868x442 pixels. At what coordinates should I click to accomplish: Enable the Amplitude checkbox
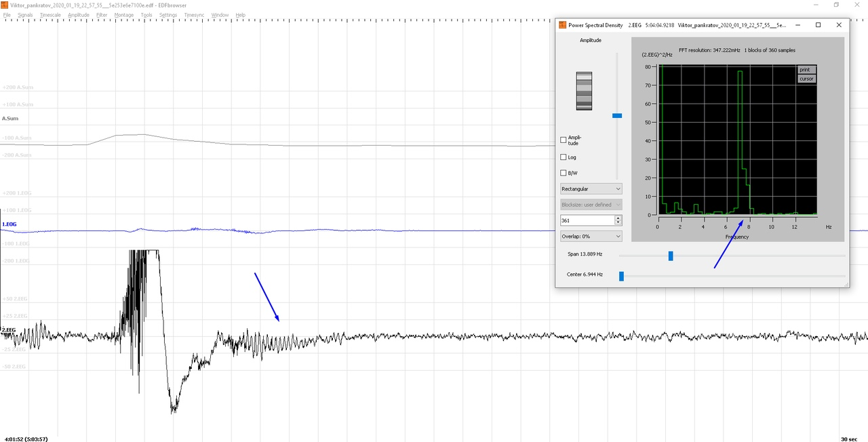pos(564,140)
